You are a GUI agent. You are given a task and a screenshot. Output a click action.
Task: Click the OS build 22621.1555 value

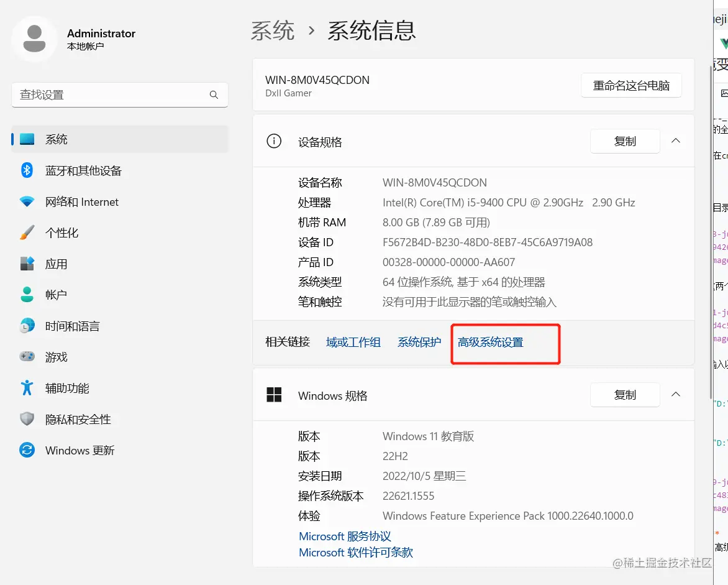tap(409, 496)
